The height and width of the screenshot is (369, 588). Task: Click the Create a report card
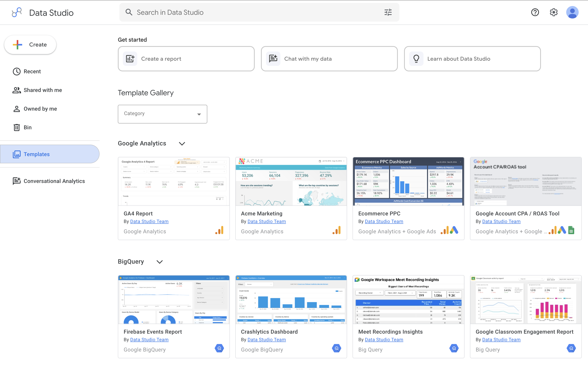point(186,59)
